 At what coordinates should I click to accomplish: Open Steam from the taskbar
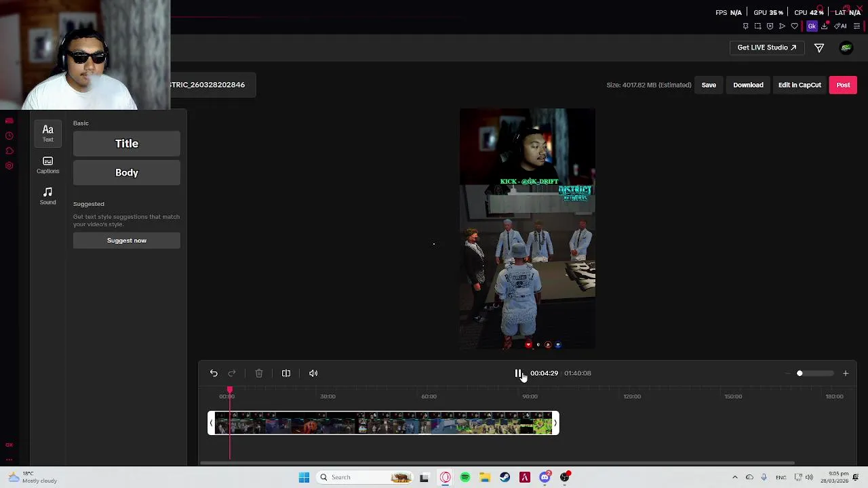point(505,477)
